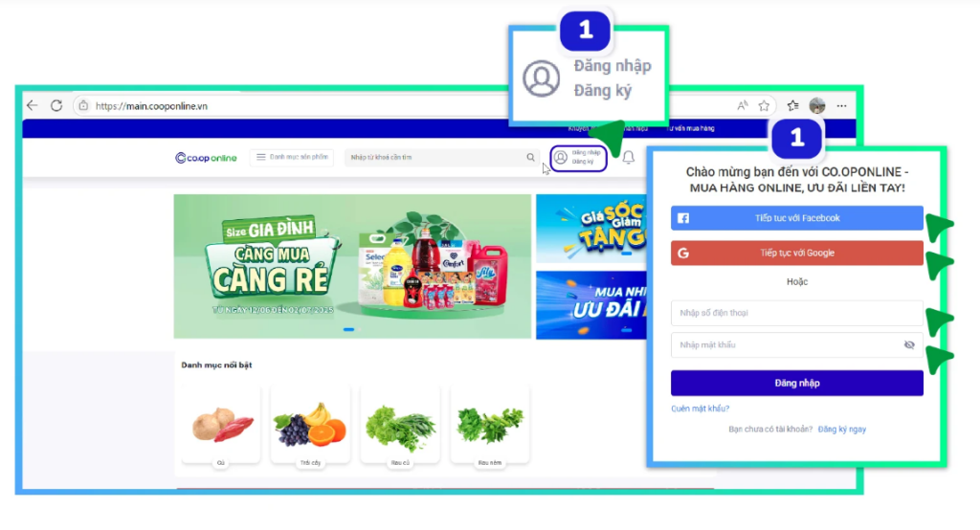Click the notification bell icon
This screenshot has width=980, height=530.
(628, 158)
